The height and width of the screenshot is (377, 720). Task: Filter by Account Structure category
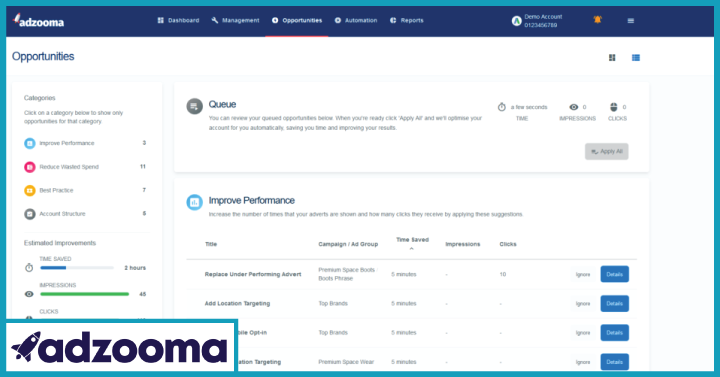click(x=85, y=214)
